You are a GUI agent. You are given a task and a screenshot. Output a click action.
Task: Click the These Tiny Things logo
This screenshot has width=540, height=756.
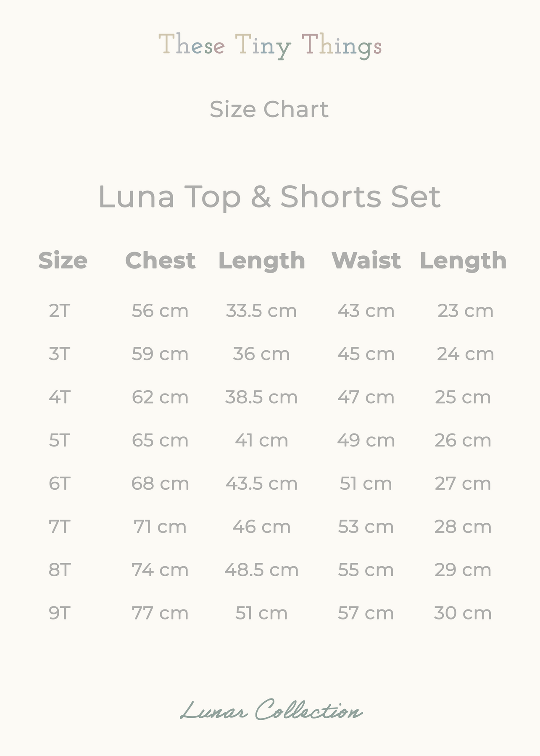pyautogui.click(x=270, y=45)
